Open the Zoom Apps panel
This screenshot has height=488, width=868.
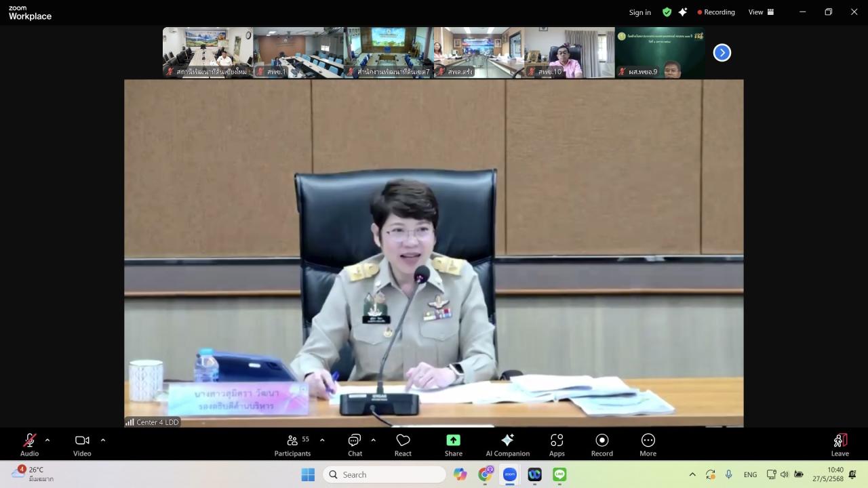557,441
